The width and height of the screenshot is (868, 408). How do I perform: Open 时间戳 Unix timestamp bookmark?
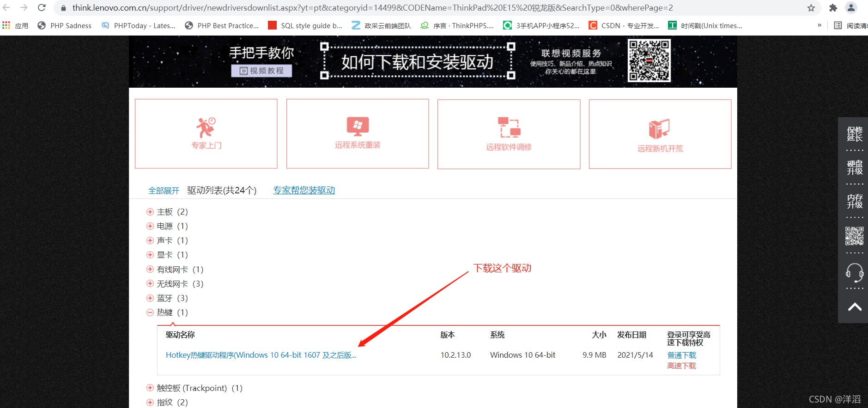pos(705,25)
